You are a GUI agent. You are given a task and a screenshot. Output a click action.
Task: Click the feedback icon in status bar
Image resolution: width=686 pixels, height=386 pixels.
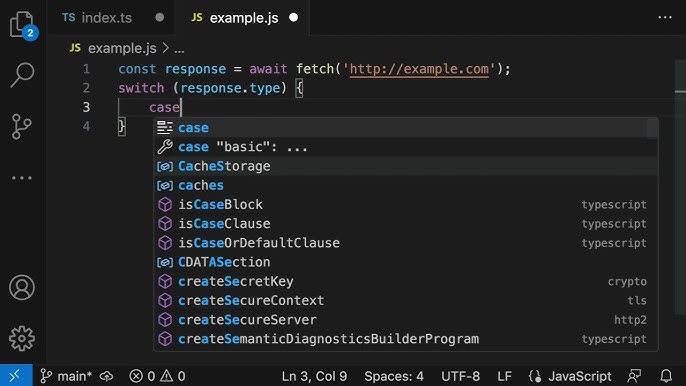[x=634, y=376]
